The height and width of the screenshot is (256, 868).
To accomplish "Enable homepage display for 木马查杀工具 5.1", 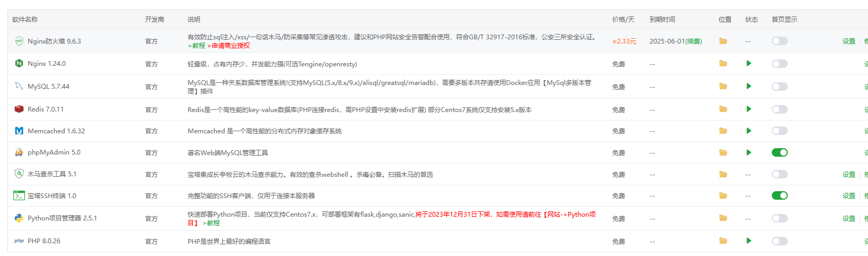I will (x=780, y=174).
